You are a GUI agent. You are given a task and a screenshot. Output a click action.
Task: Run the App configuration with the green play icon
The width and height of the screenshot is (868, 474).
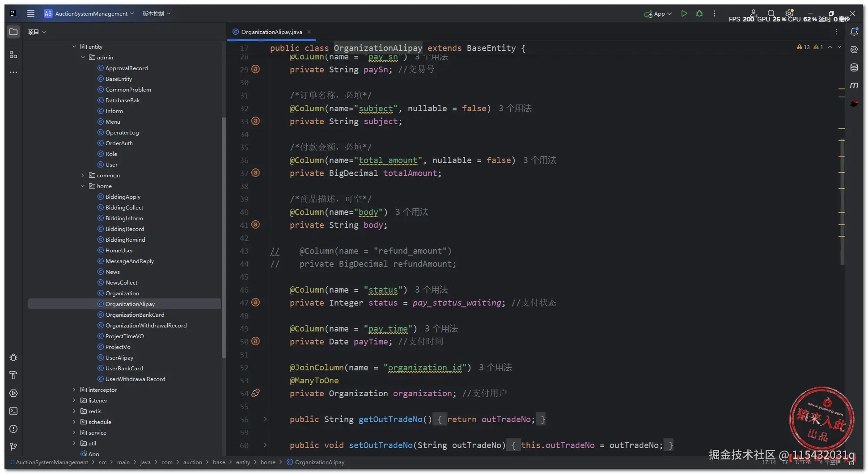click(684, 13)
